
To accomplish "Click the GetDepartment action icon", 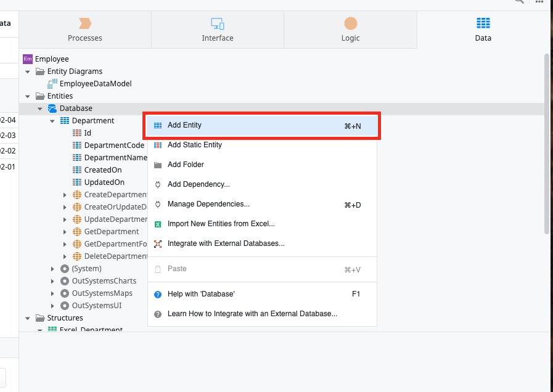I will [x=77, y=232].
